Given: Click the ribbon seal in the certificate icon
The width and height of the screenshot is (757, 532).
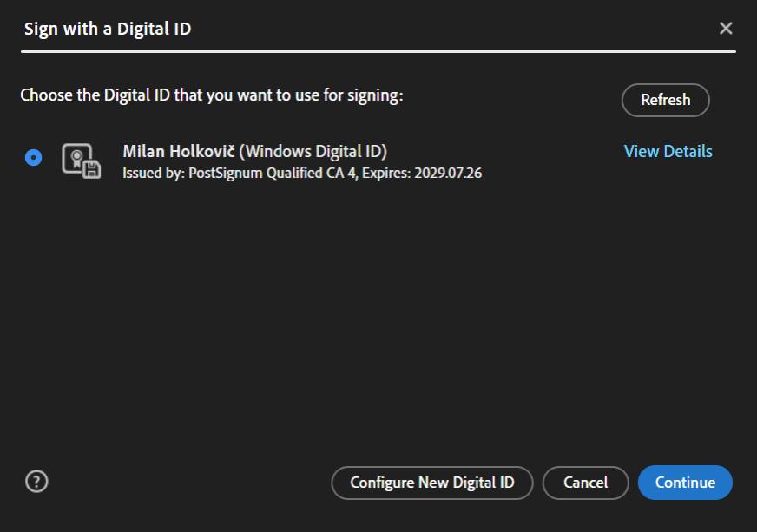Looking at the screenshot, I should 76,157.
